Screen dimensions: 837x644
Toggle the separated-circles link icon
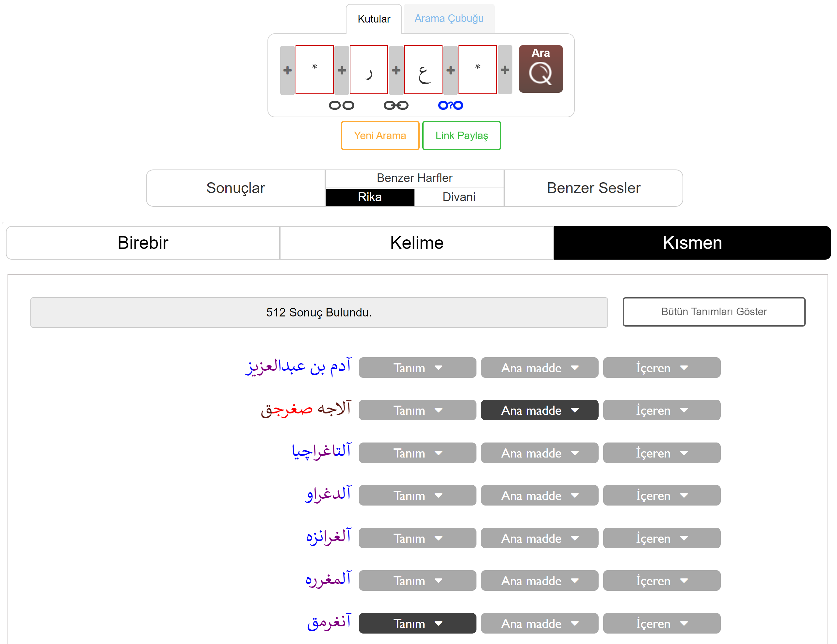click(342, 105)
